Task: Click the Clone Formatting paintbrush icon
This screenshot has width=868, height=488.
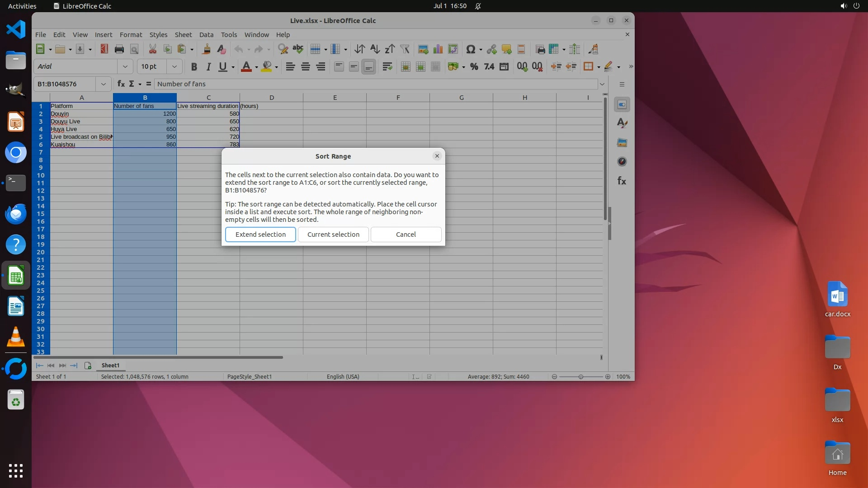Action: click(207, 49)
